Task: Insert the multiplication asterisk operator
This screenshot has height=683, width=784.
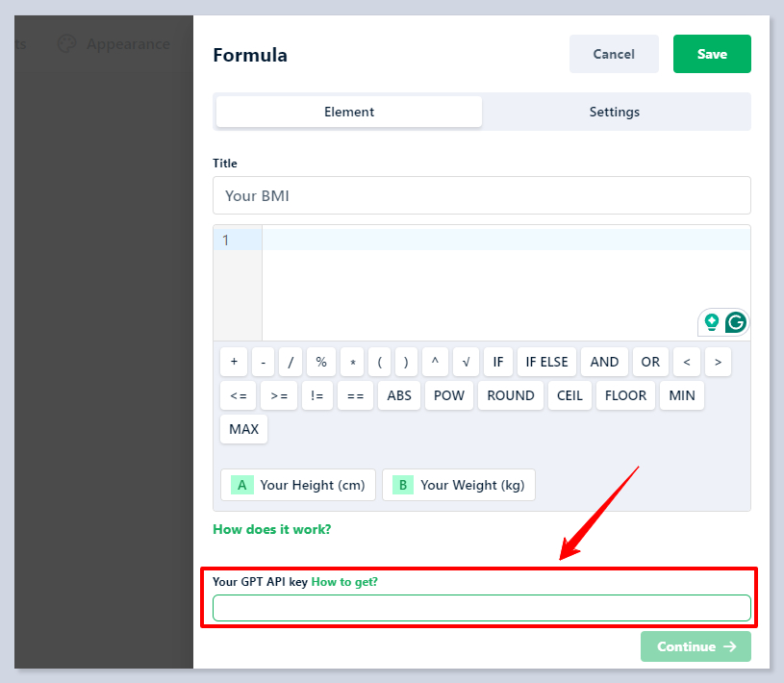Action: tap(353, 362)
